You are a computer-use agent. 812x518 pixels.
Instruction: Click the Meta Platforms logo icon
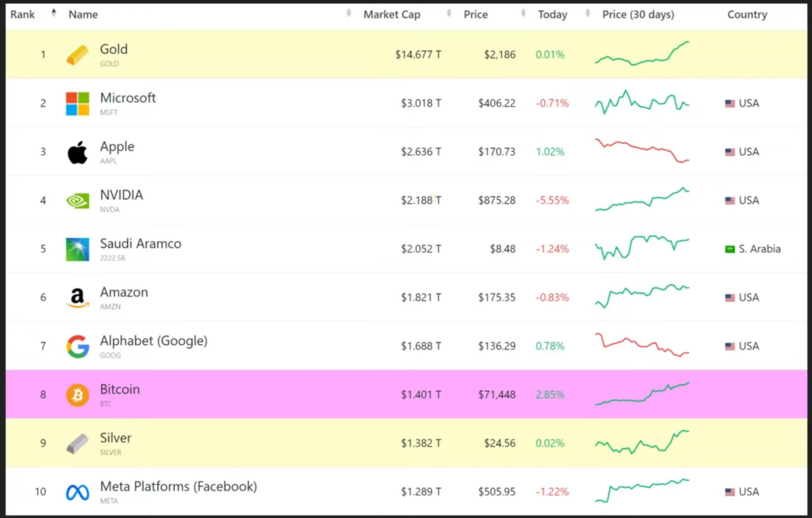pos(77,492)
